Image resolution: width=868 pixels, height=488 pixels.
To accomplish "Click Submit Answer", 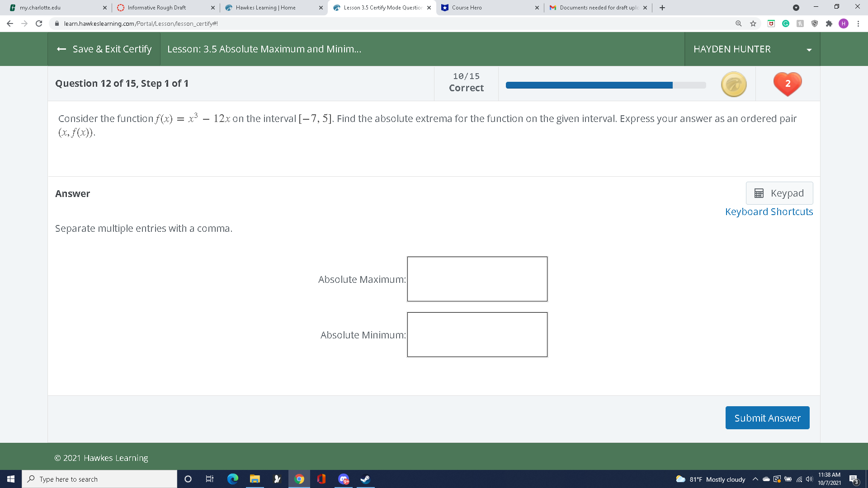I will click(767, 418).
